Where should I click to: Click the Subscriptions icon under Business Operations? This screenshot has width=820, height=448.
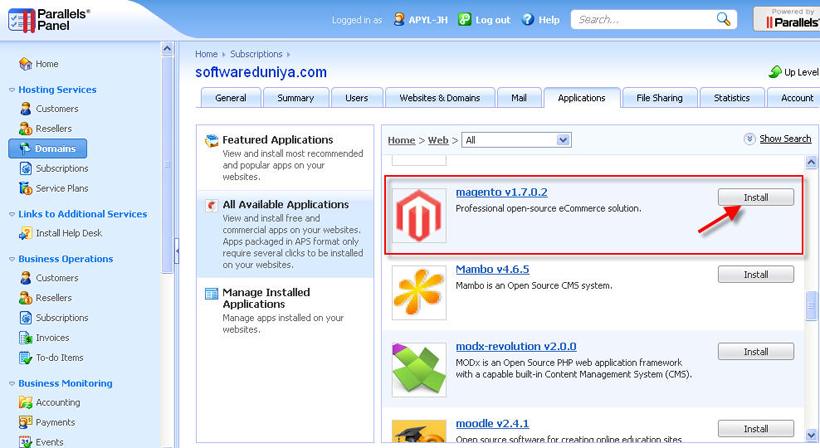[25, 318]
